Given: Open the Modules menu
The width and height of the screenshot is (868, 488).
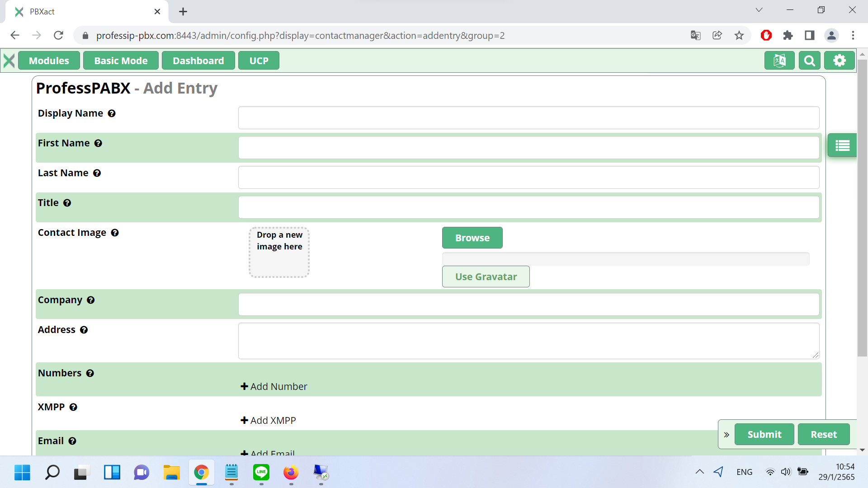Looking at the screenshot, I should [x=49, y=61].
